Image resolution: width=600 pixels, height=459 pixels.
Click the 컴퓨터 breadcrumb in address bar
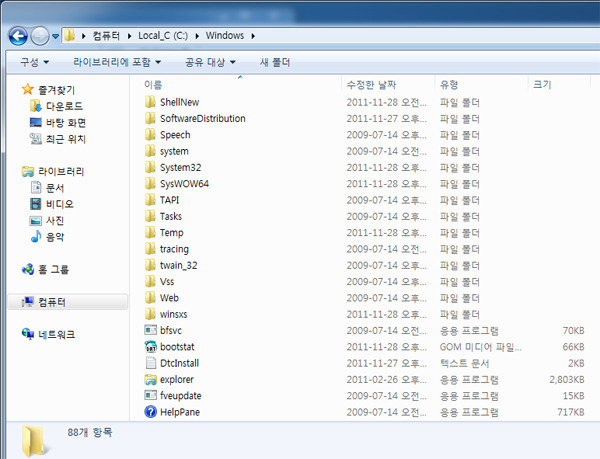point(106,36)
